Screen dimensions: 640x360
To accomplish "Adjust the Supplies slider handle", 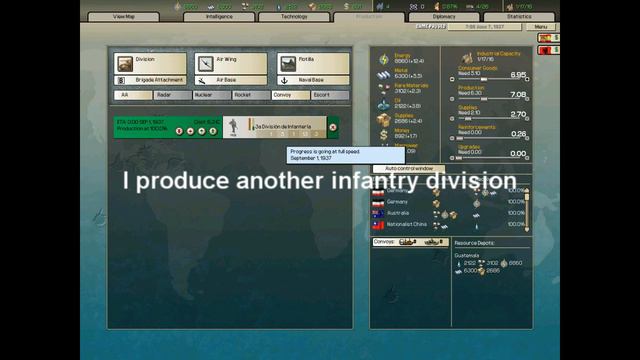I will coord(468,118).
